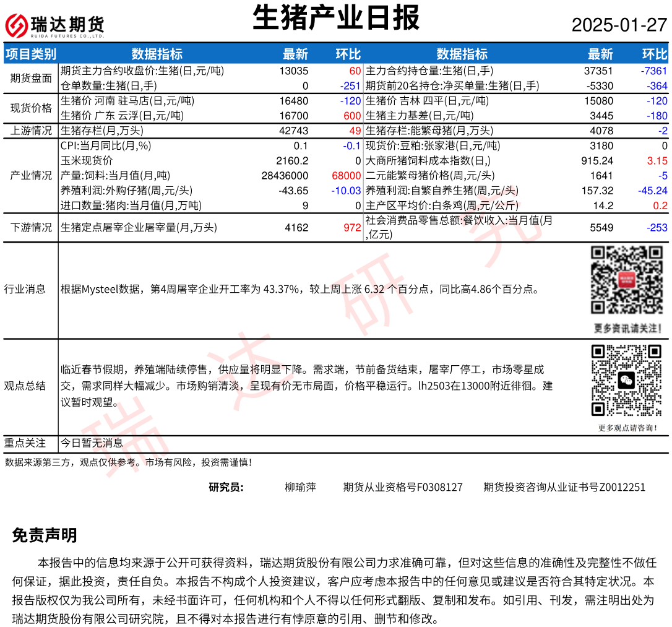The height and width of the screenshot is (627, 672).
Task: Click the 期货盘面 category cell
Action: click(x=31, y=78)
